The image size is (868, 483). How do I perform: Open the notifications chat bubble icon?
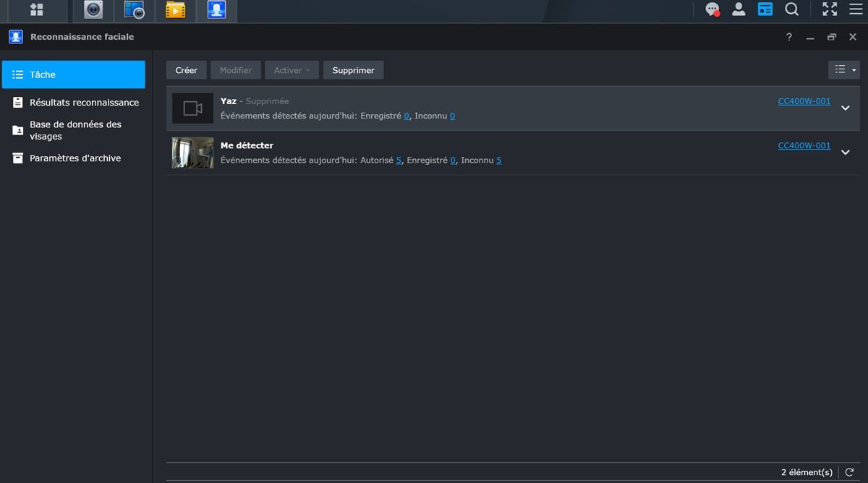[712, 9]
